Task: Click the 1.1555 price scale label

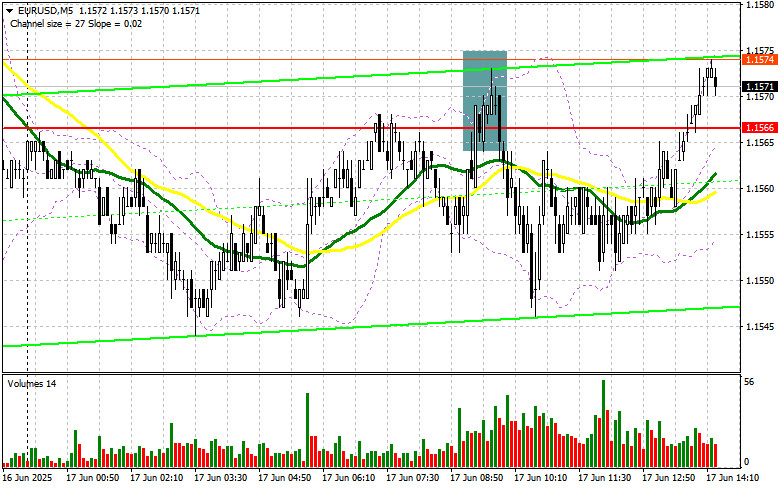Action: click(760, 235)
